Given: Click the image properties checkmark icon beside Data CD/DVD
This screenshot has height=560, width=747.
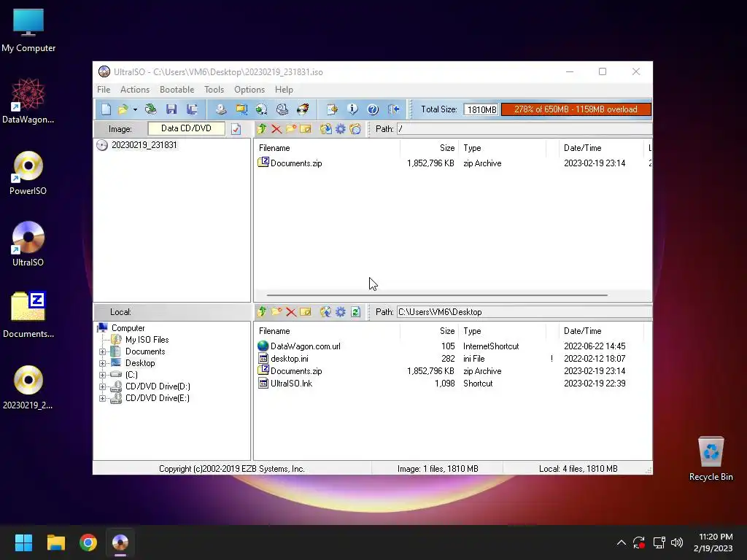Looking at the screenshot, I should [236, 129].
